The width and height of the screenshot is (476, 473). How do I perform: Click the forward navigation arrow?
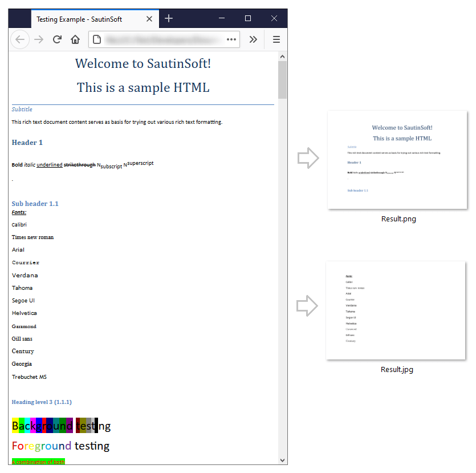(38, 39)
